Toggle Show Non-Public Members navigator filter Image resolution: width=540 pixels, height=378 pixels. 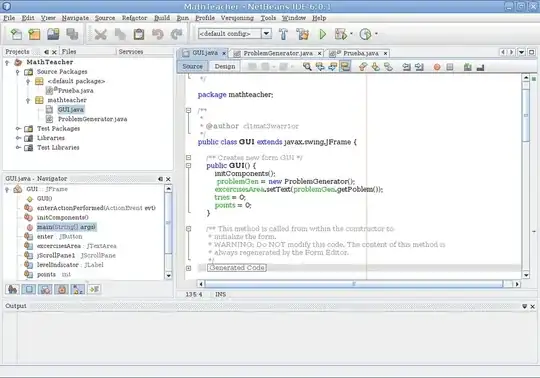click(x=62, y=290)
